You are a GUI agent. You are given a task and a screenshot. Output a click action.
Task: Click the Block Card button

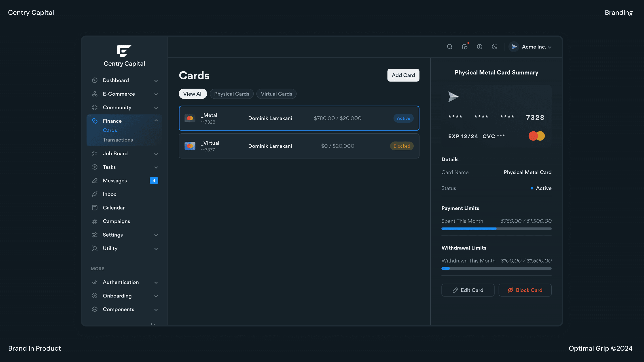coord(525,290)
